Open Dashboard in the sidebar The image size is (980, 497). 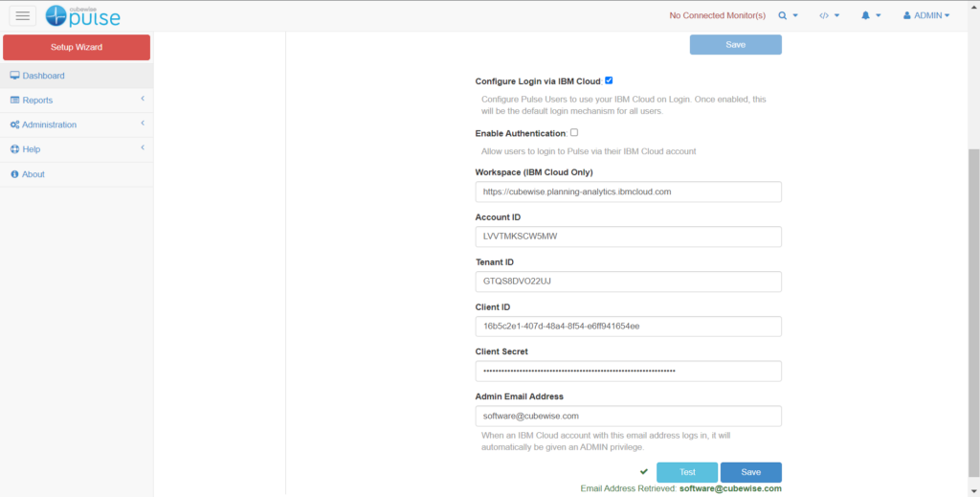click(x=77, y=76)
